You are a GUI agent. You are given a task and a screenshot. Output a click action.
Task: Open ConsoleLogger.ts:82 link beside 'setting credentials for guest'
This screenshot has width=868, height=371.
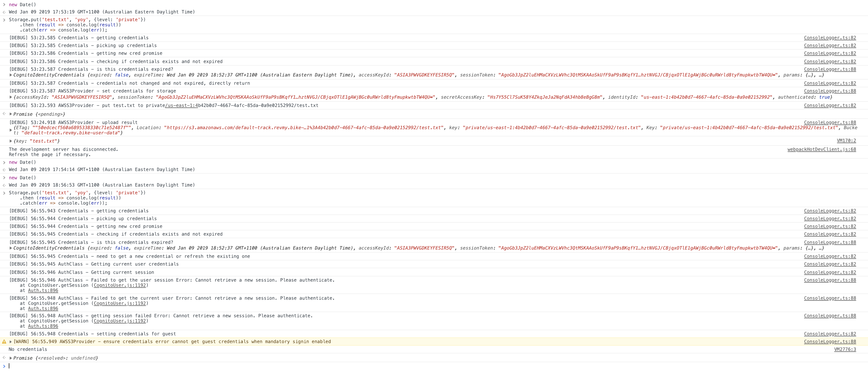[x=829, y=334]
